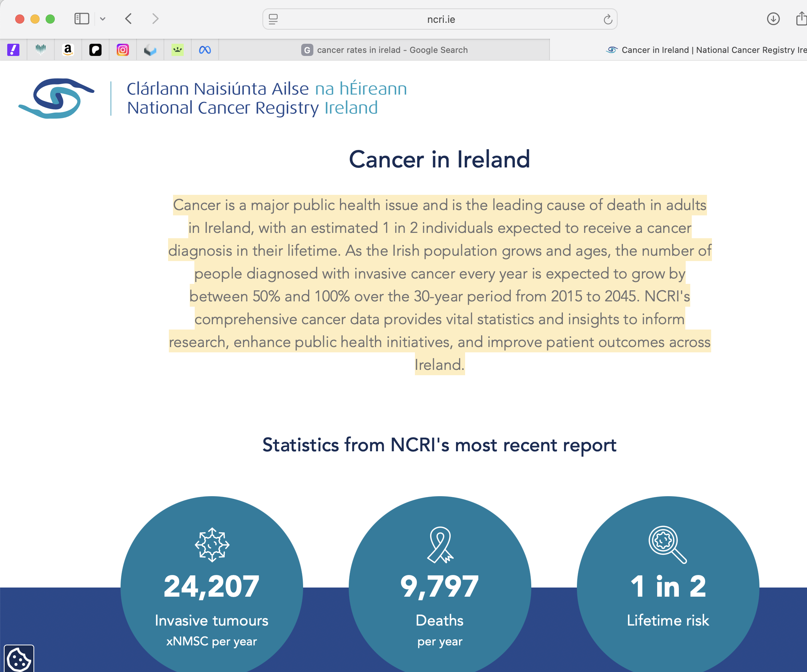Toggle the Safari sidebar

(x=81, y=19)
